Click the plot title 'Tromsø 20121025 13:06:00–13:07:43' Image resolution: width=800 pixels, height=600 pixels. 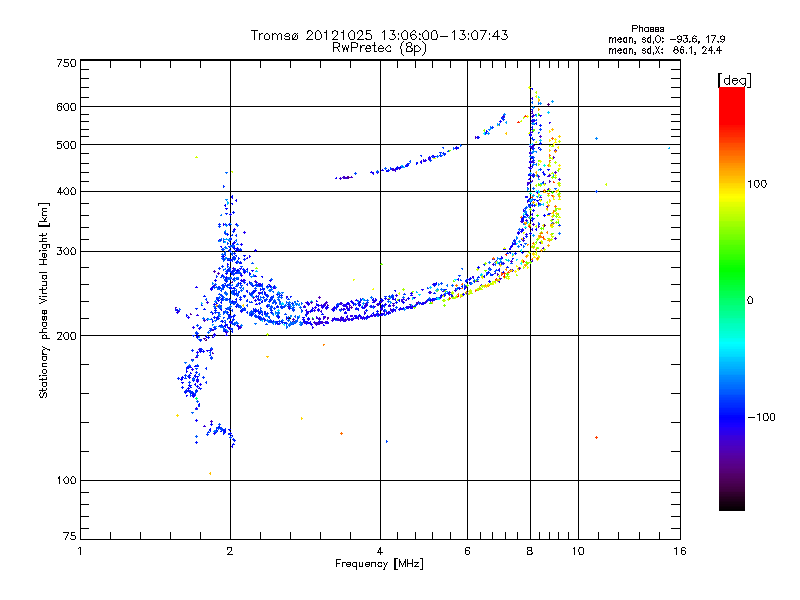pos(379,35)
